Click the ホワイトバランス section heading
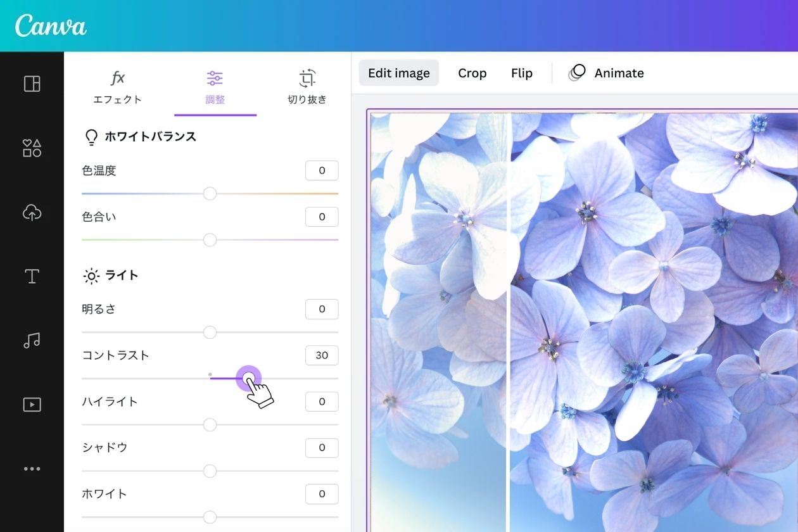Screen dimensions: 798x532 (x=150, y=137)
